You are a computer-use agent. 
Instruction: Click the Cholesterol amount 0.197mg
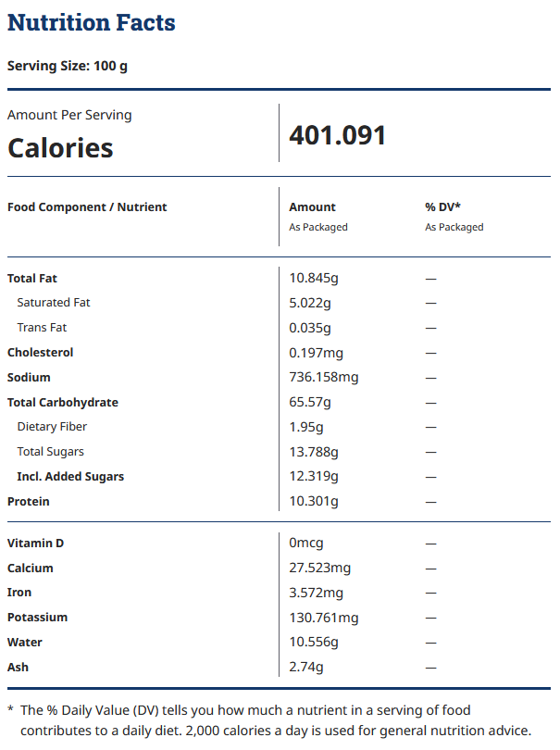click(317, 353)
